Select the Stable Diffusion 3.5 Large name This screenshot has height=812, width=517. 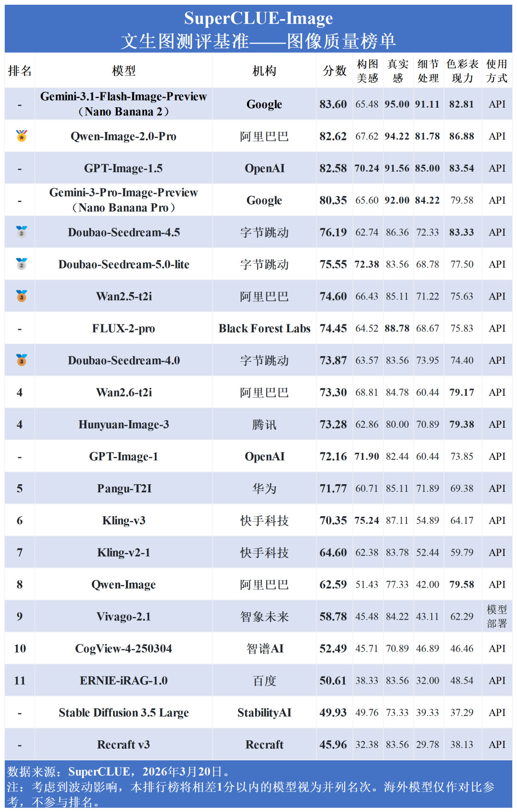(x=124, y=713)
